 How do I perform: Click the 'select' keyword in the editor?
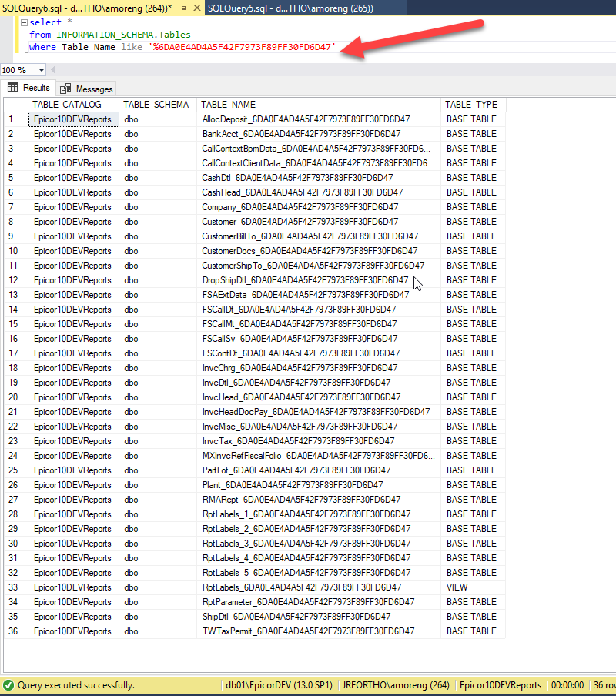click(x=45, y=22)
